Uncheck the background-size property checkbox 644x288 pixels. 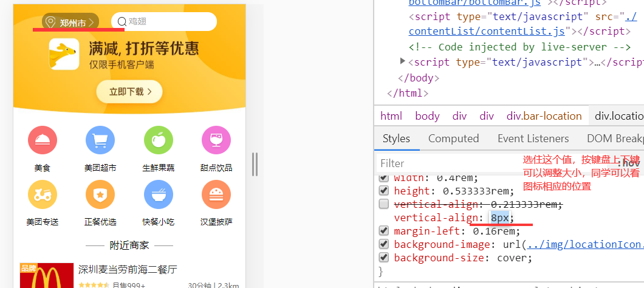click(x=383, y=258)
